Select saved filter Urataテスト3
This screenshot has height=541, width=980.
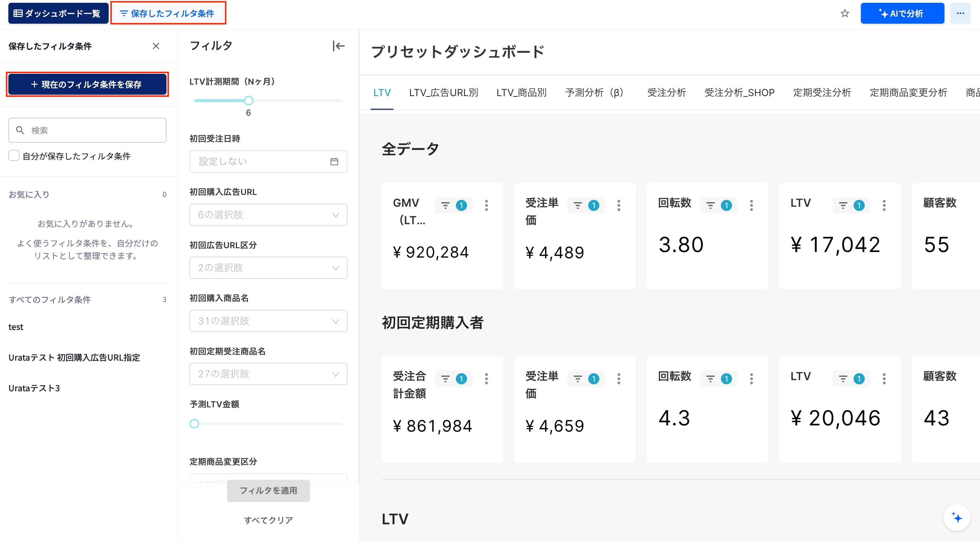tap(34, 388)
